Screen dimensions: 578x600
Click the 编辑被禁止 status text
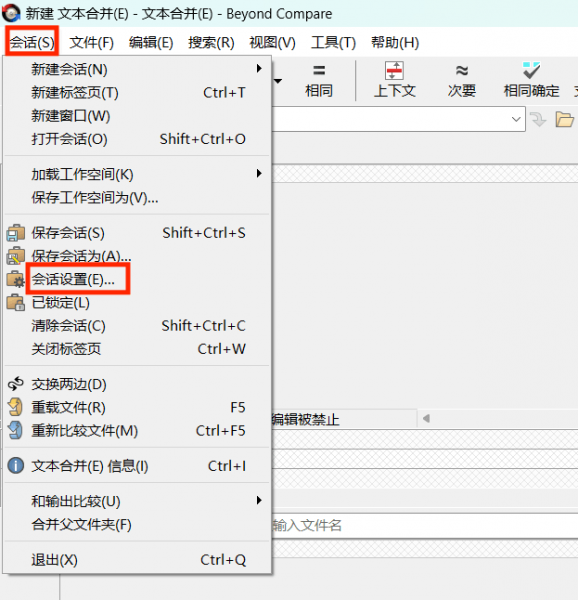[306, 419]
